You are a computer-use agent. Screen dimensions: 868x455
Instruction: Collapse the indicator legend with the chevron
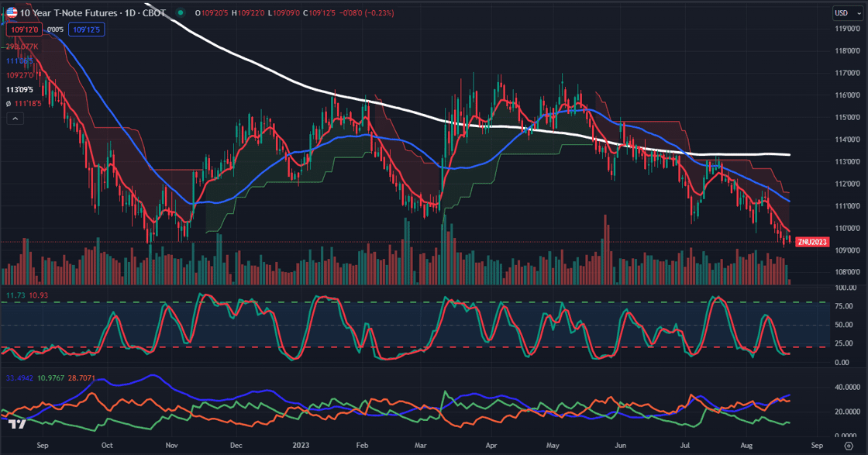pos(15,119)
